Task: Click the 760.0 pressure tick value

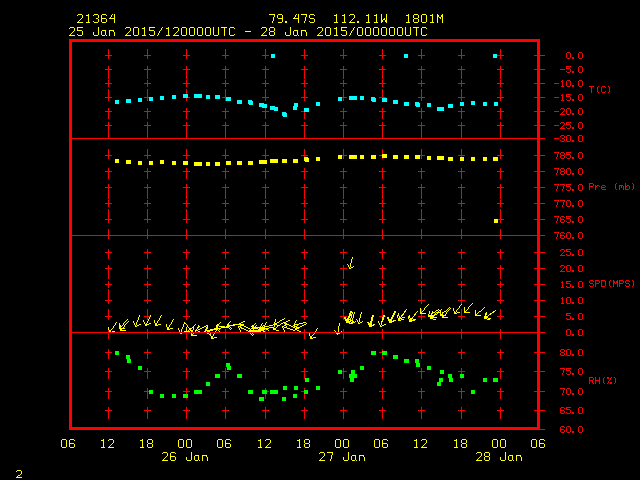Action: point(569,236)
